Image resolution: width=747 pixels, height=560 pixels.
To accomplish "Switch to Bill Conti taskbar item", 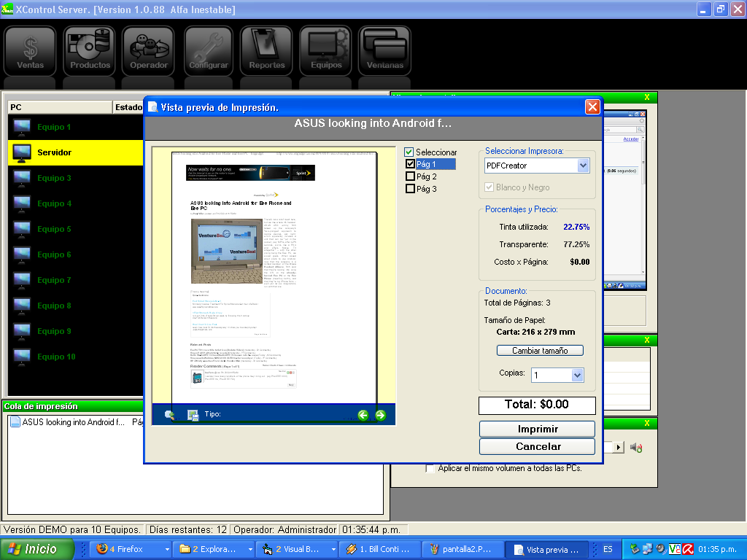I will point(379,550).
